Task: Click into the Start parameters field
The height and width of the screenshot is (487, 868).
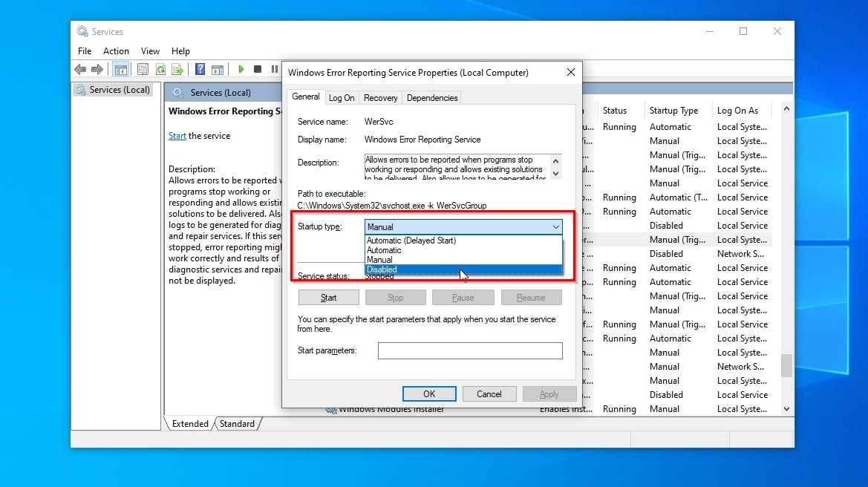Action: coord(470,350)
